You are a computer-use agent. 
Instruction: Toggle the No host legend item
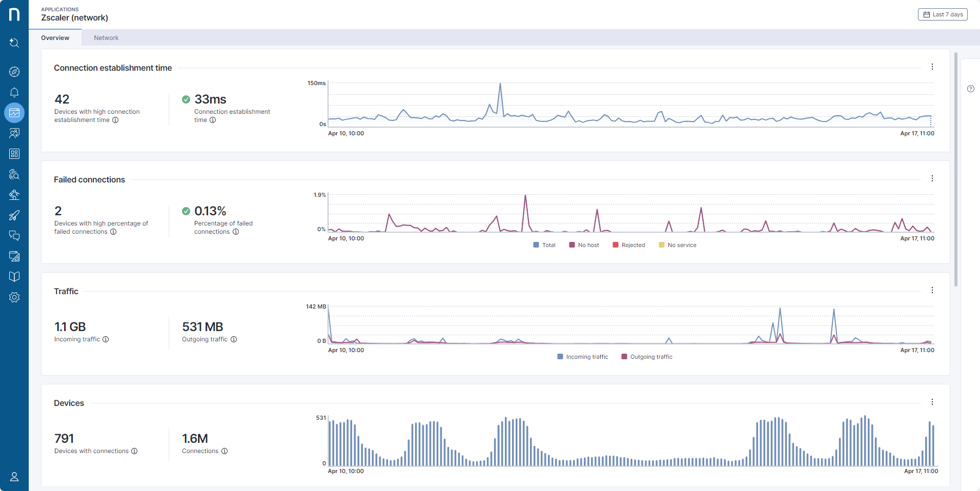584,245
